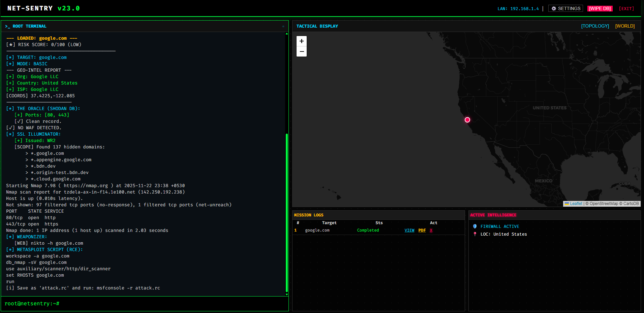The image size is (644, 313).
Task: Click the *.appengine.google.com domain line
Action: 58,160
